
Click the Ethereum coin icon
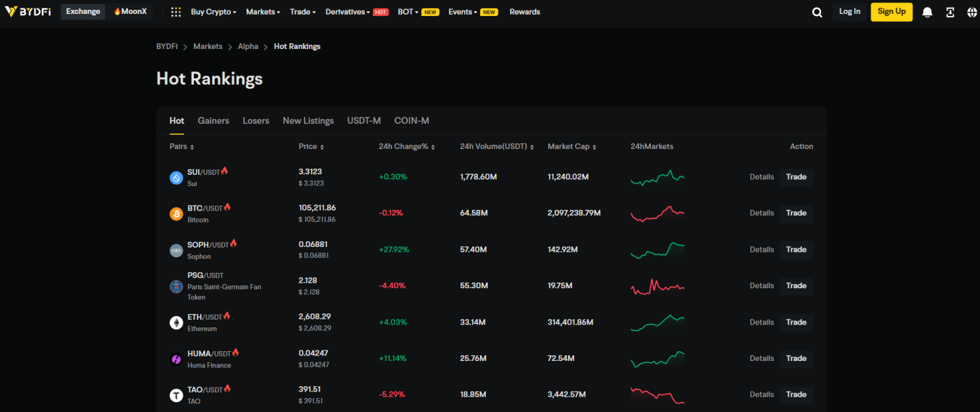tap(176, 322)
